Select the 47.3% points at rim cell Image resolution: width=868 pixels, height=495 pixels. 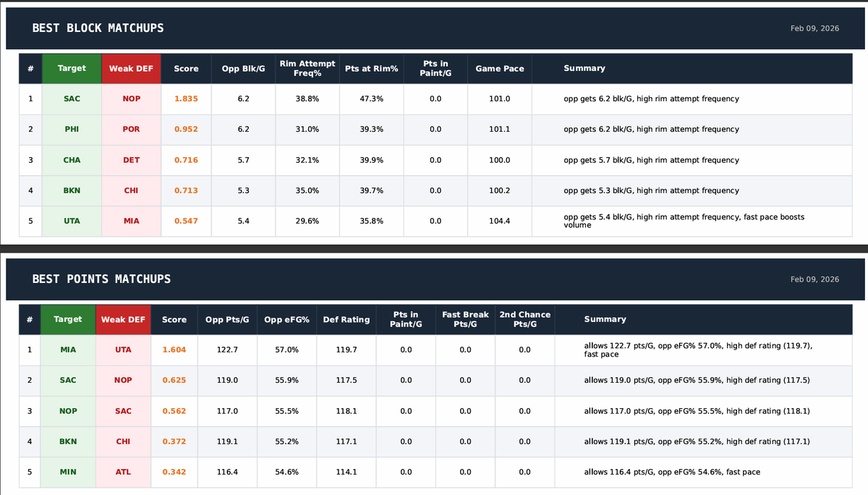pyautogui.click(x=371, y=98)
